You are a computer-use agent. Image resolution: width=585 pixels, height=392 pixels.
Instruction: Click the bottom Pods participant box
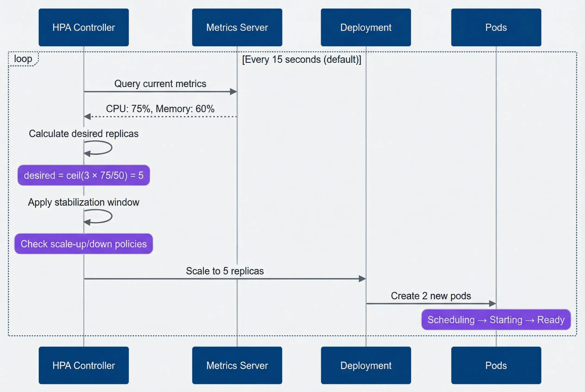tap(496, 365)
